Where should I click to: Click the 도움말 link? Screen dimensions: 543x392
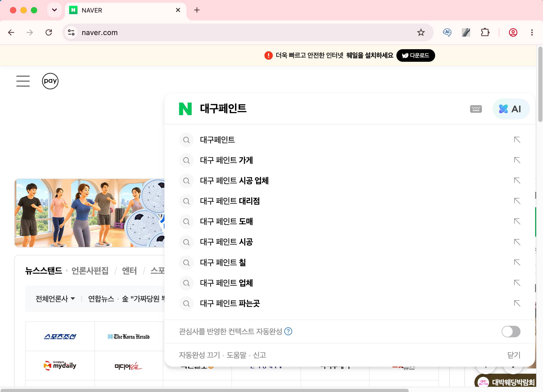click(236, 355)
